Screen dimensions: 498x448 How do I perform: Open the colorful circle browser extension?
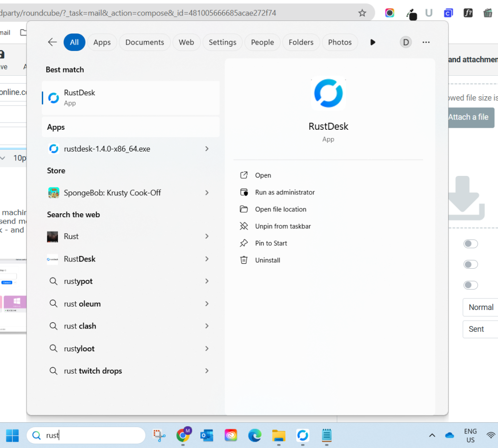click(390, 13)
